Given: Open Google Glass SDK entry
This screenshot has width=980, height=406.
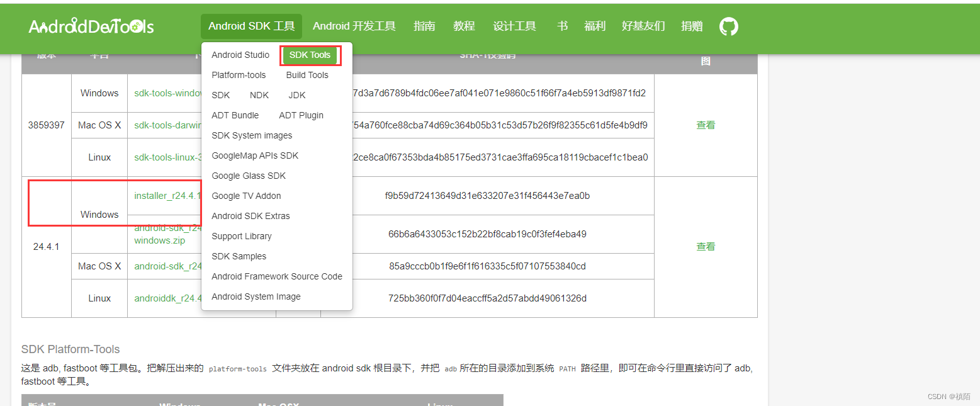Looking at the screenshot, I should point(249,176).
